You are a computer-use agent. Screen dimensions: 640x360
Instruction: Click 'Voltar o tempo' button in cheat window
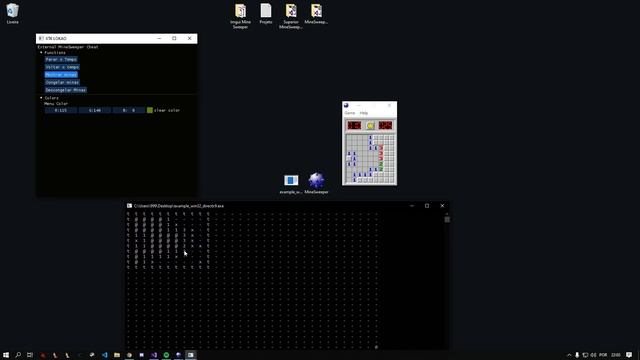pos(62,67)
